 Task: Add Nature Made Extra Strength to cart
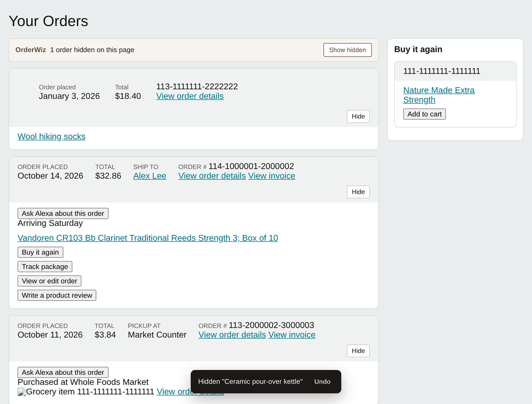[425, 114]
